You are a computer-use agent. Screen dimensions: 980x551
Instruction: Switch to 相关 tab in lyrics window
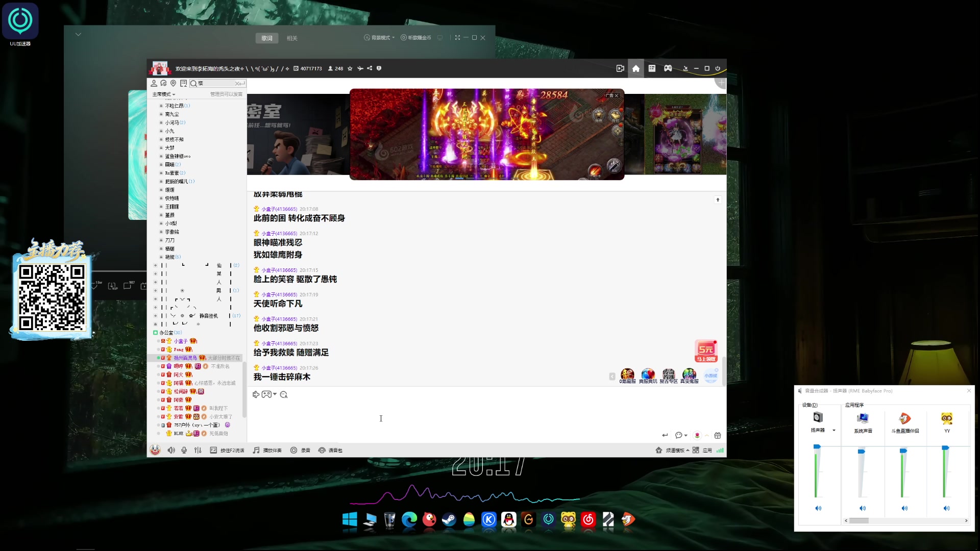(x=292, y=38)
